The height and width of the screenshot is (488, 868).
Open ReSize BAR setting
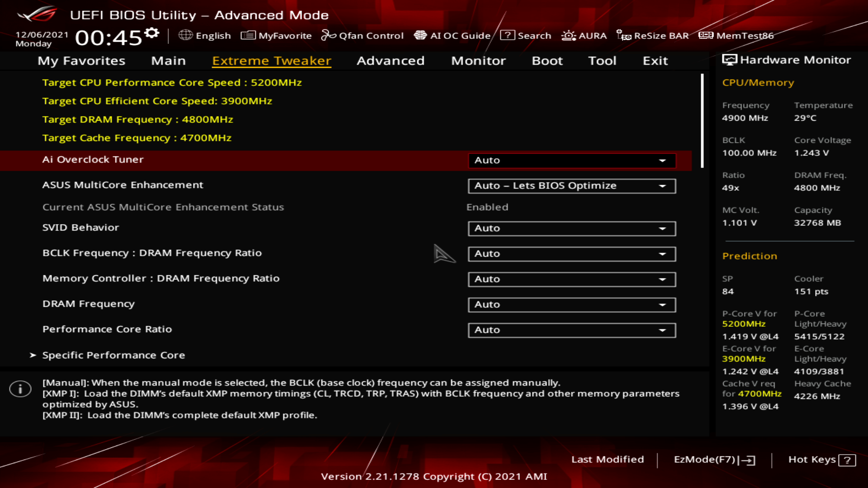tap(653, 35)
